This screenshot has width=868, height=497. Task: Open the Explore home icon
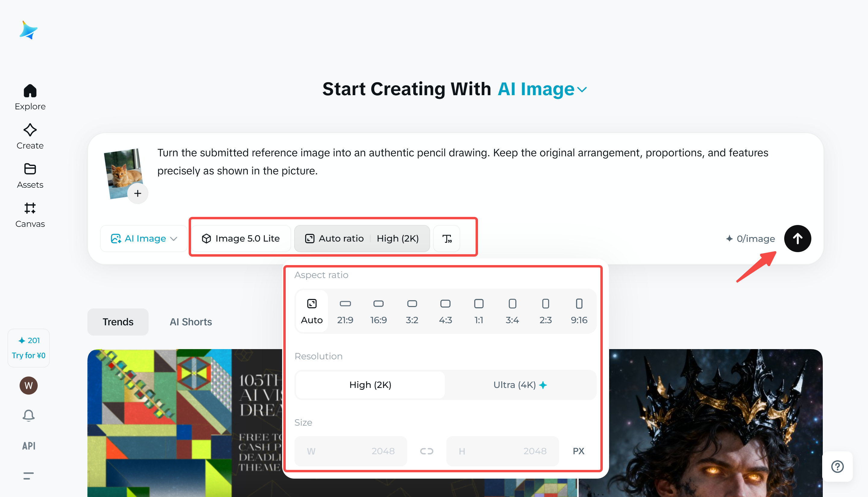30,91
